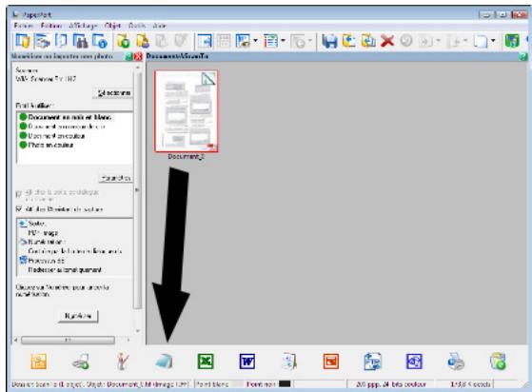This screenshot has height=392, width=532.
Task: Select the Photo en couleur profile
Action: [x=46, y=145]
